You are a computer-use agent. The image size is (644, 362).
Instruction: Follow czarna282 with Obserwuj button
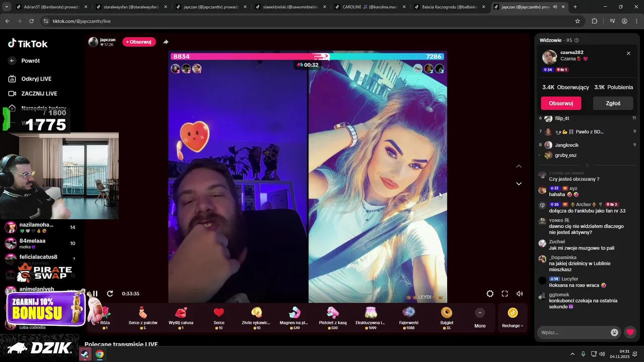tap(561, 103)
